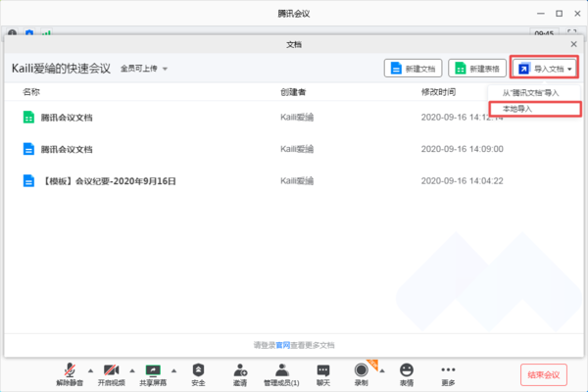Open 腾讯会议文档 modified 14:09:00
The height and width of the screenshot is (392, 588).
67,149
